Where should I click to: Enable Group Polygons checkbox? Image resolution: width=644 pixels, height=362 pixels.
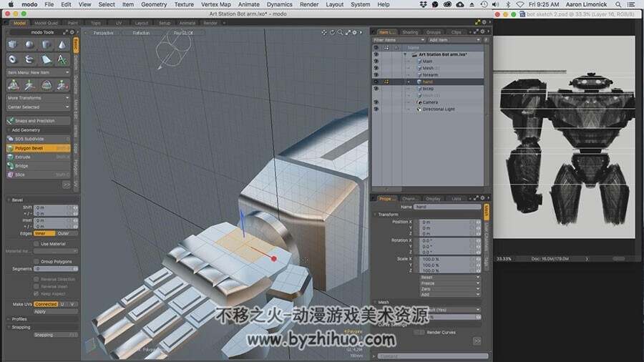click(36, 261)
